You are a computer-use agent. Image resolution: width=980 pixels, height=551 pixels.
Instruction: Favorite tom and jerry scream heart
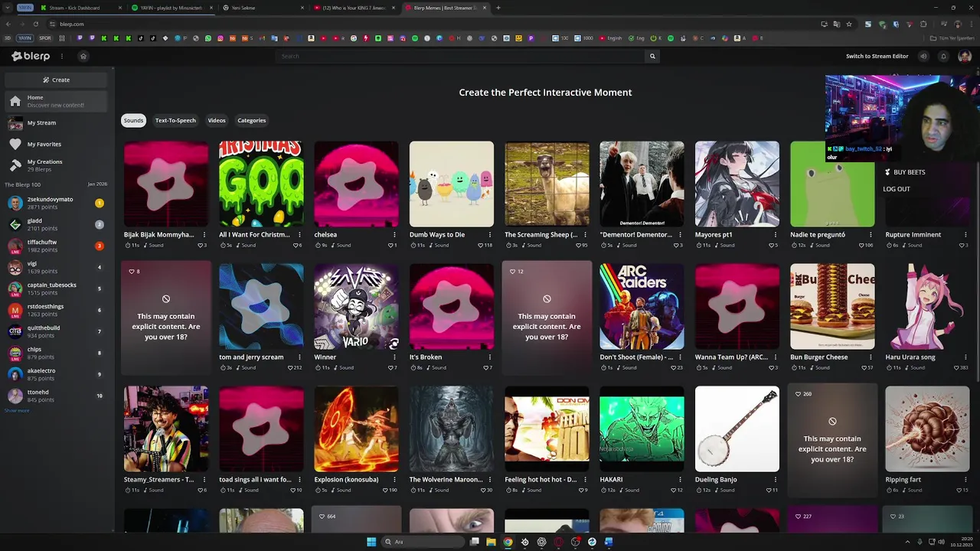[290, 368]
